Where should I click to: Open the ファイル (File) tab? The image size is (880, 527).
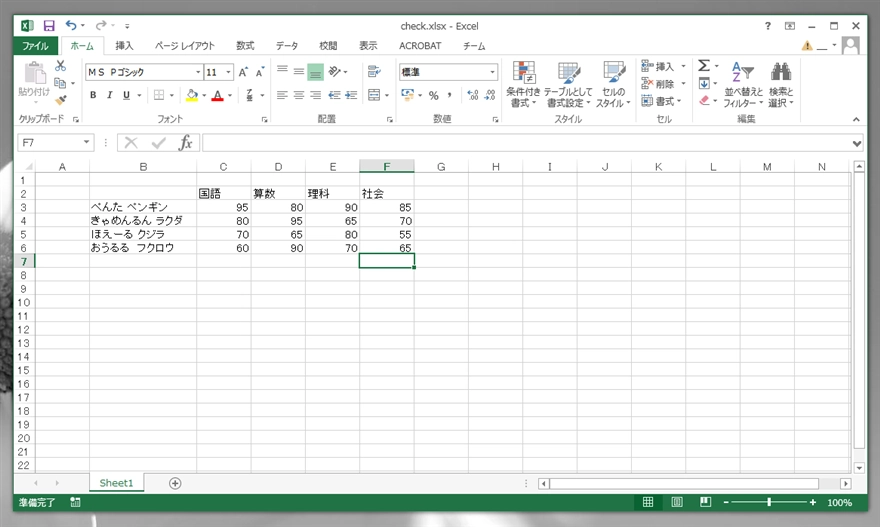(x=35, y=46)
